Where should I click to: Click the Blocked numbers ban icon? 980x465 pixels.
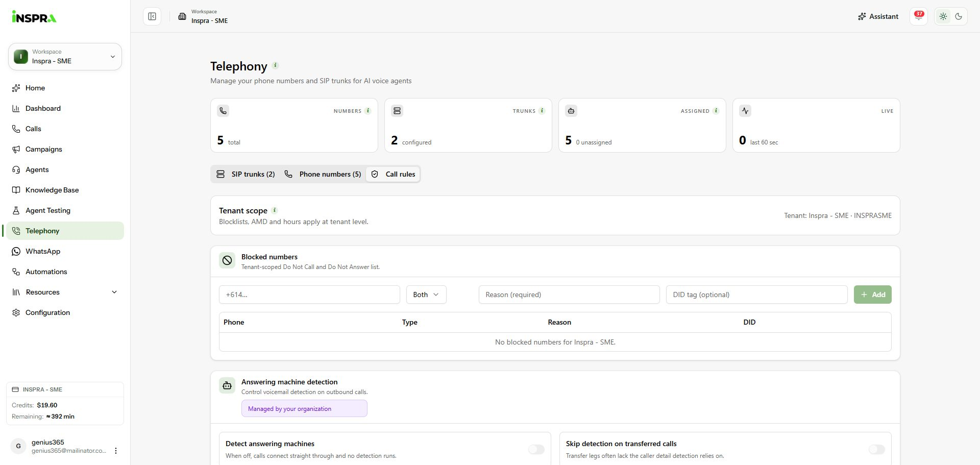(227, 260)
